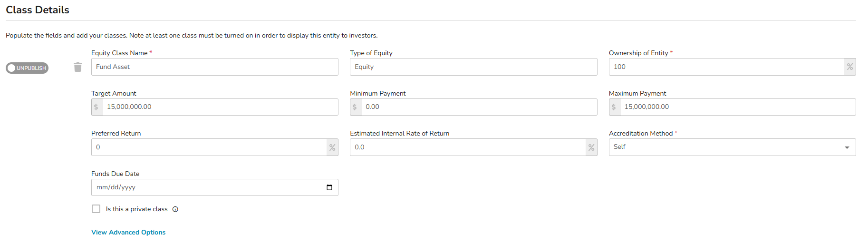Click the Accreditation Method dropdown arrow
Image resolution: width=868 pixels, height=244 pixels.
coord(847,147)
